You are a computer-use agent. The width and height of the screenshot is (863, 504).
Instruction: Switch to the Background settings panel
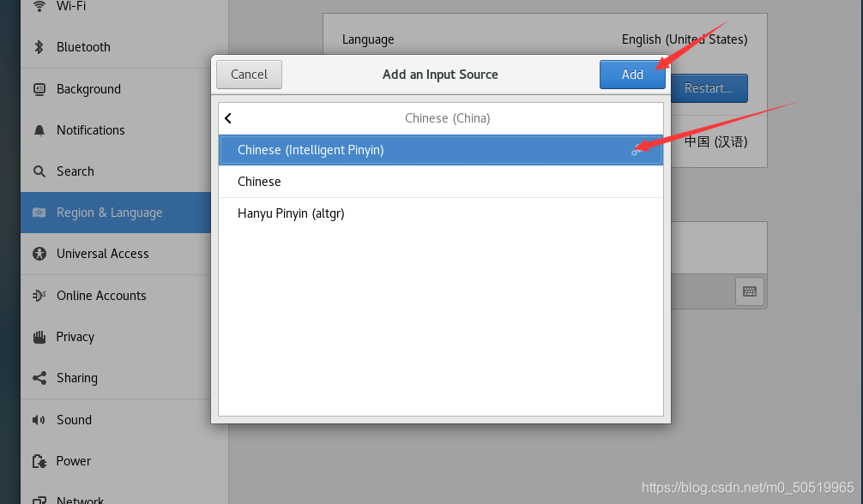[x=124, y=89]
